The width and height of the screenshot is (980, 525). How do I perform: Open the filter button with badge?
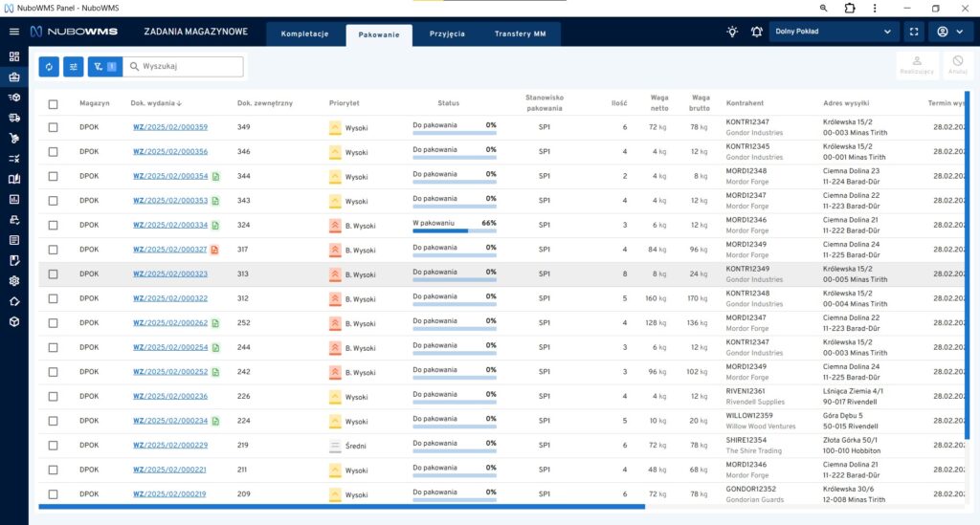coord(102,67)
